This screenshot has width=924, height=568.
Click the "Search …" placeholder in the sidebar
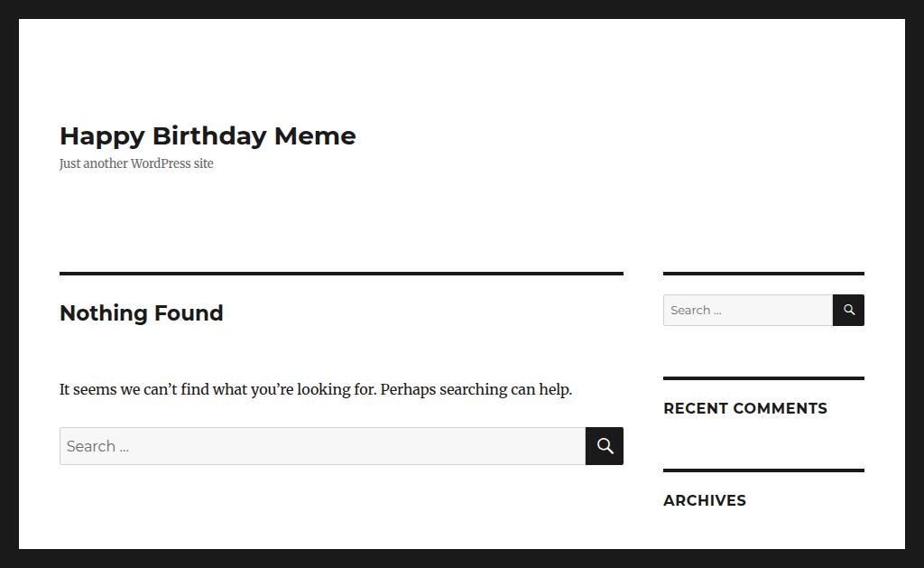(696, 310)
